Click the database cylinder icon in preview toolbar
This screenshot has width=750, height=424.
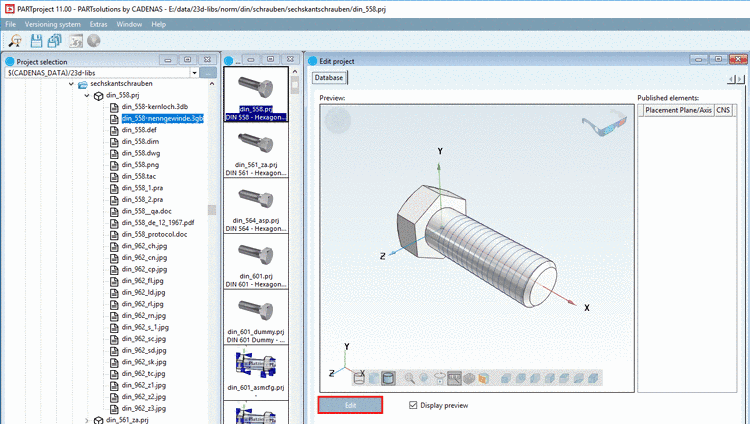coord(359,379)
